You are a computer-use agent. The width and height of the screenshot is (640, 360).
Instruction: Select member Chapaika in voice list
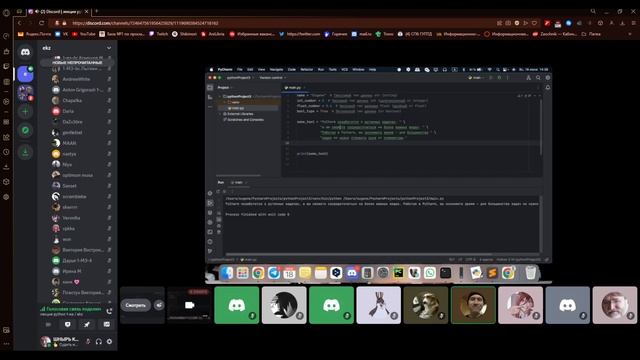[x=82, y=100]
